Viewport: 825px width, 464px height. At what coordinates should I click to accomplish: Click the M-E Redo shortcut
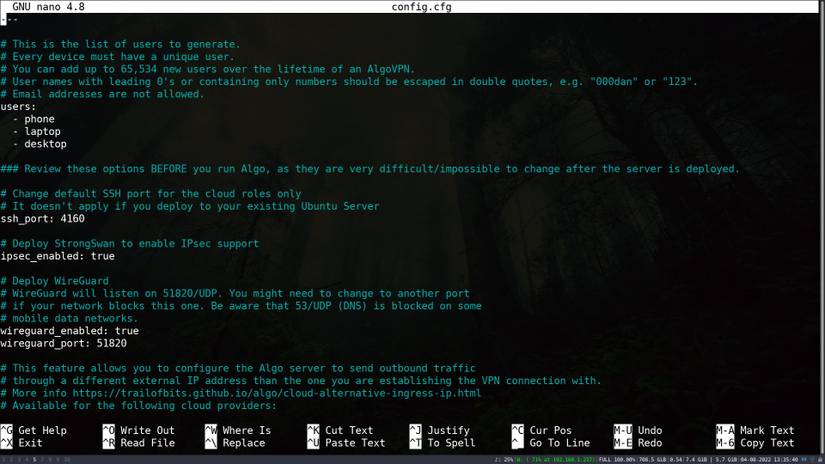coord(638,443)
